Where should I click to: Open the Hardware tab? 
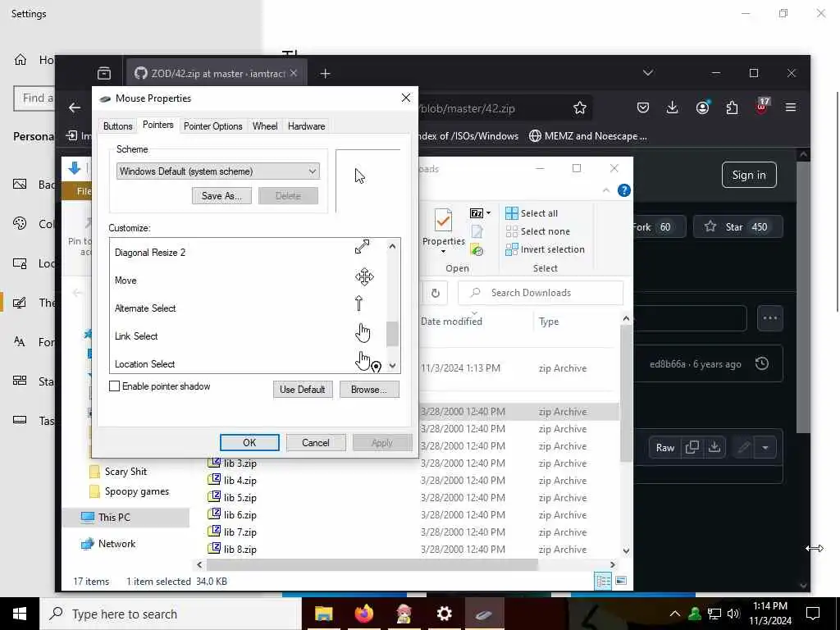[306, 126]
